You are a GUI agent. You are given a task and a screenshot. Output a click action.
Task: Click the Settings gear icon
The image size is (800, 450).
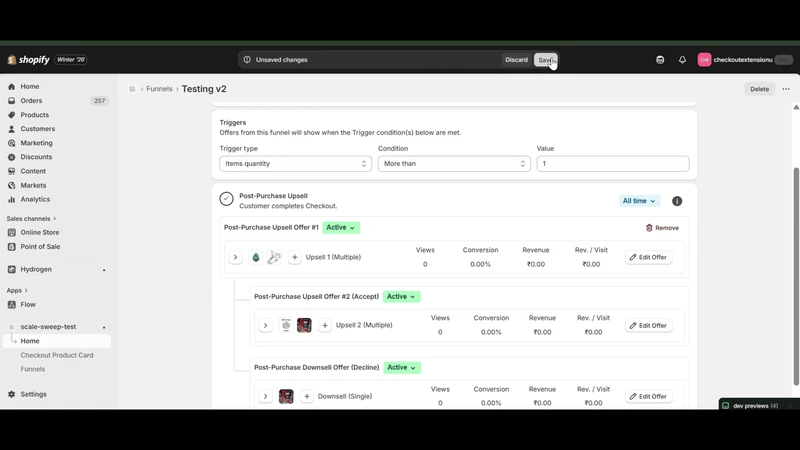[12, 394]
